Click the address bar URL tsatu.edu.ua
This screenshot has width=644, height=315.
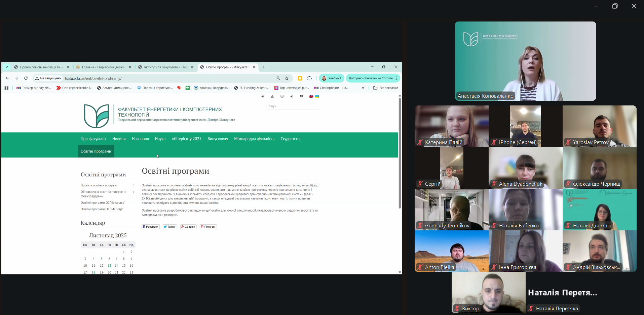click(x=93, y=78)
